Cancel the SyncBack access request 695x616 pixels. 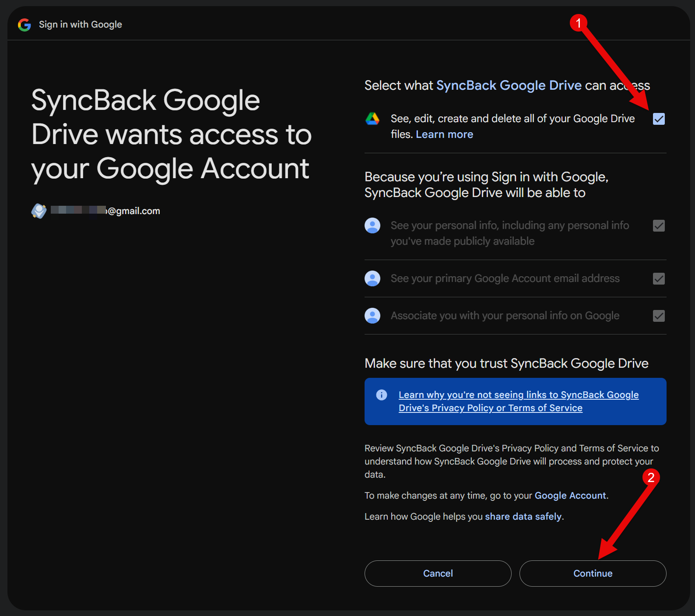click(438, 574)
